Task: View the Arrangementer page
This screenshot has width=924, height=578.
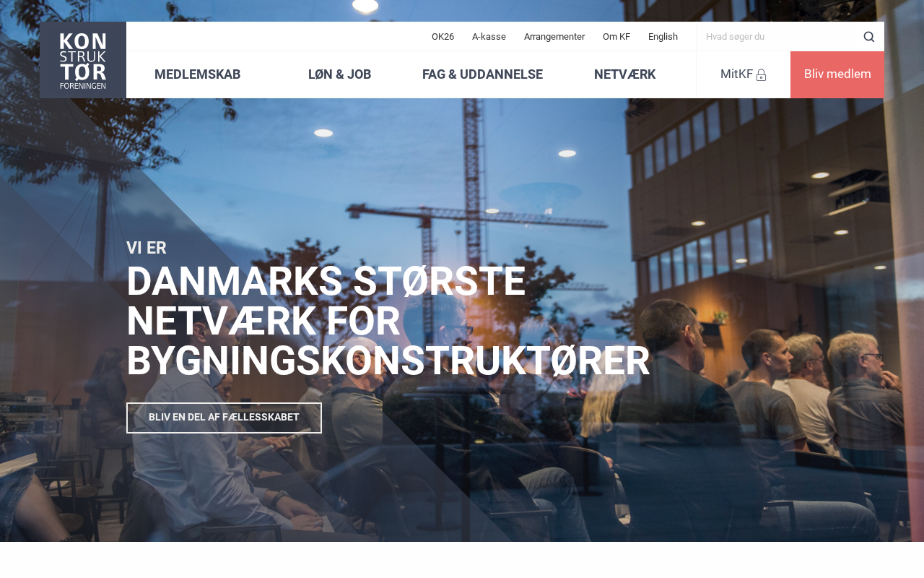Action: (554, 37)
